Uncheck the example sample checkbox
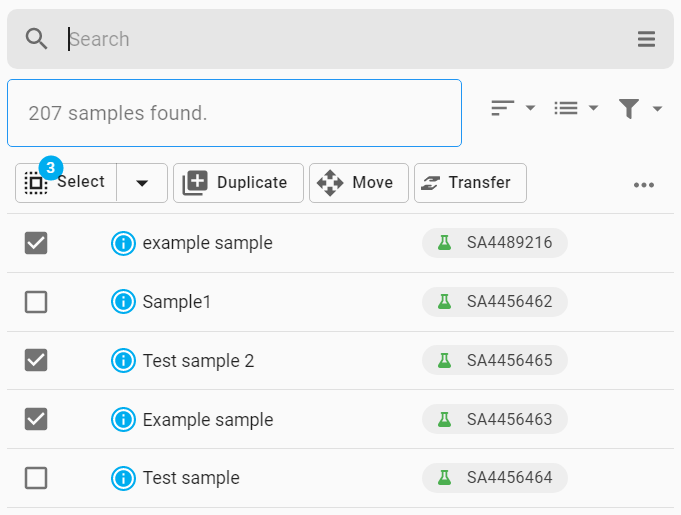This screenshot has height=515, width=681. (x=36, y=243)
